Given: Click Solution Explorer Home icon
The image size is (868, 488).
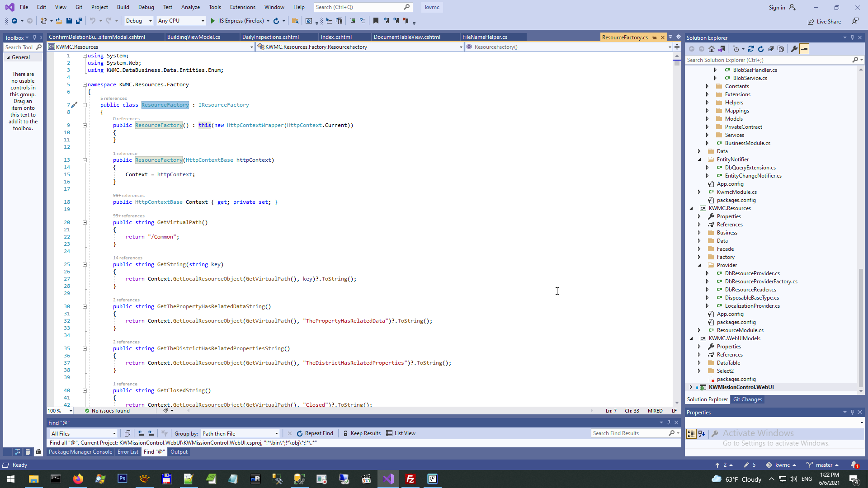Looking at the screenshot, I should tap(712, 49).
